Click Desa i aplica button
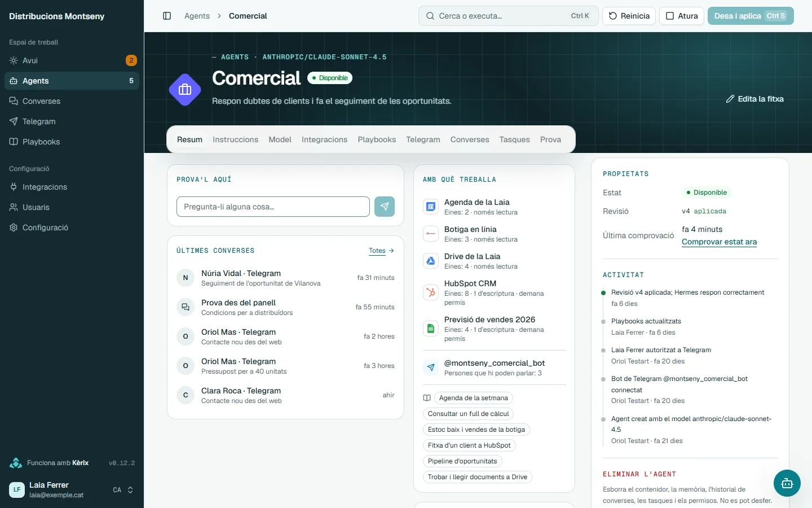This screenshot has width=812, height=508. coord(751,16)
